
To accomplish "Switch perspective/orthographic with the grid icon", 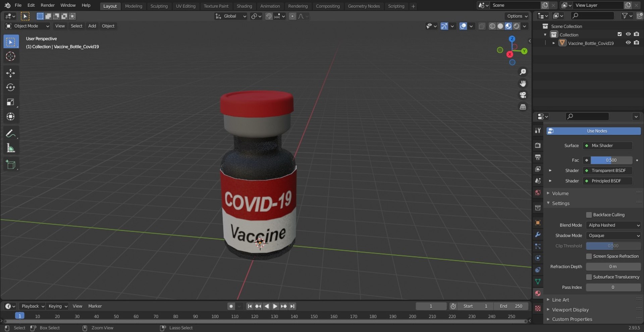I will click(x=523, y=107).
